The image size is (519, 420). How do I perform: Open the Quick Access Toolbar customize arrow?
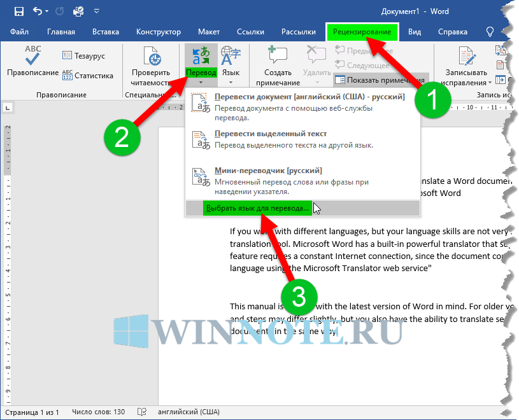pos(96,11)
